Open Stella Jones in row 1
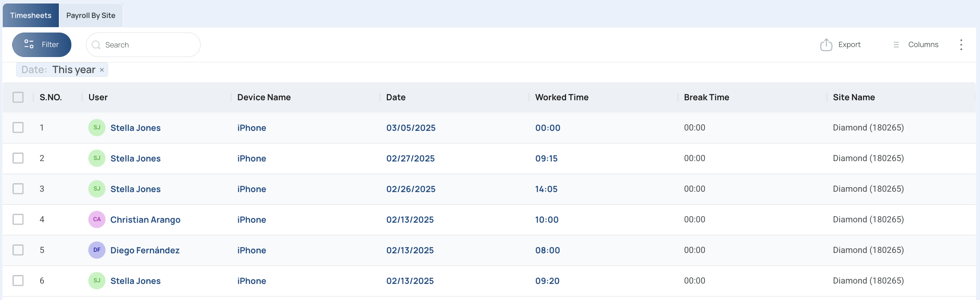The image size is (980, 300). [135, 128]
